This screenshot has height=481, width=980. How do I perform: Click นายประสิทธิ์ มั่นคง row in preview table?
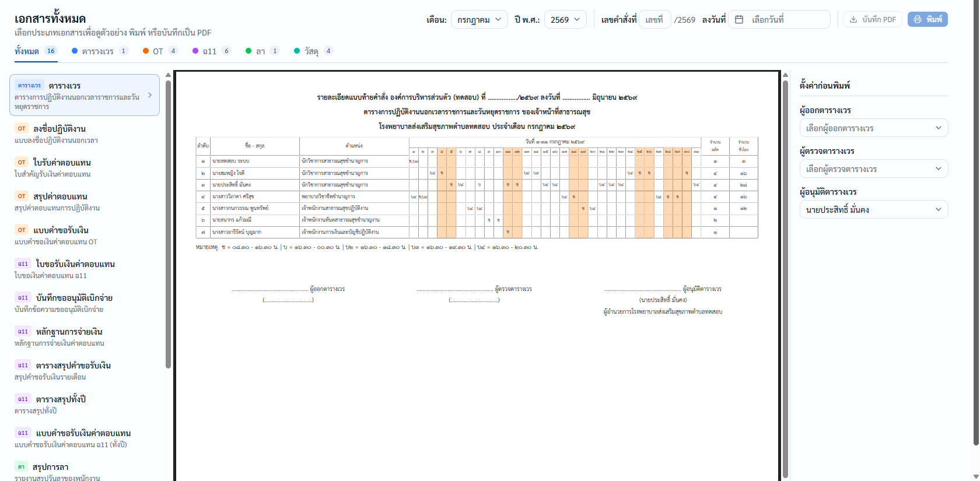[x=477, y=185]
